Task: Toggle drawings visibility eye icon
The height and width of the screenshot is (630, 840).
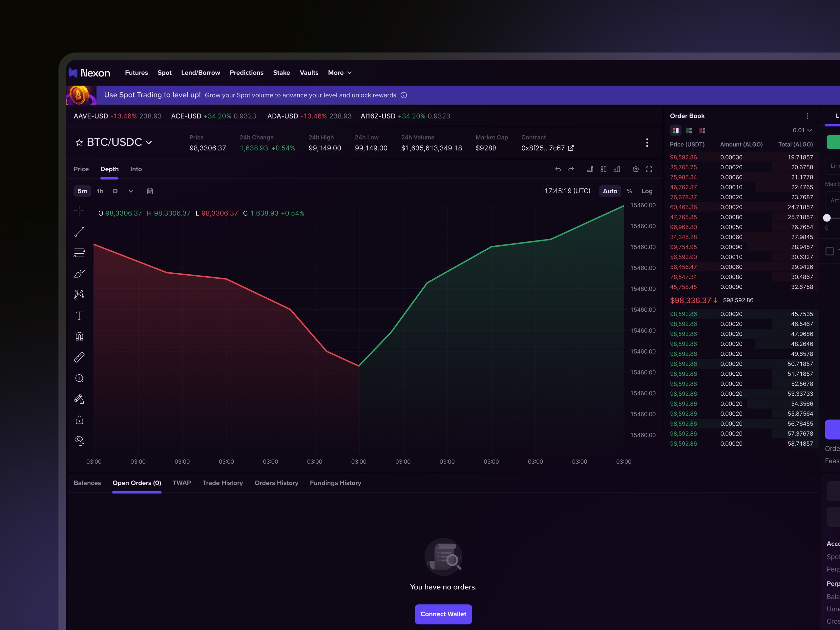Action: 79,440
